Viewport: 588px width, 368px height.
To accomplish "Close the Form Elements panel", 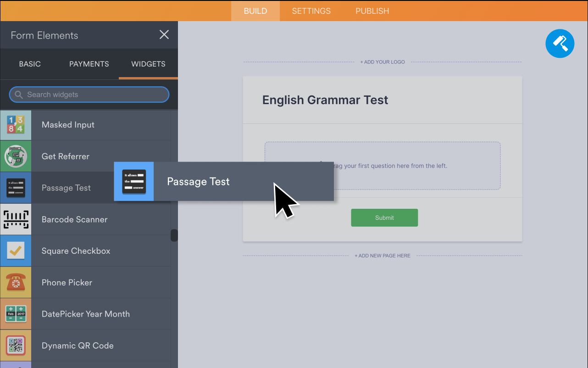I will pos(164,34).
